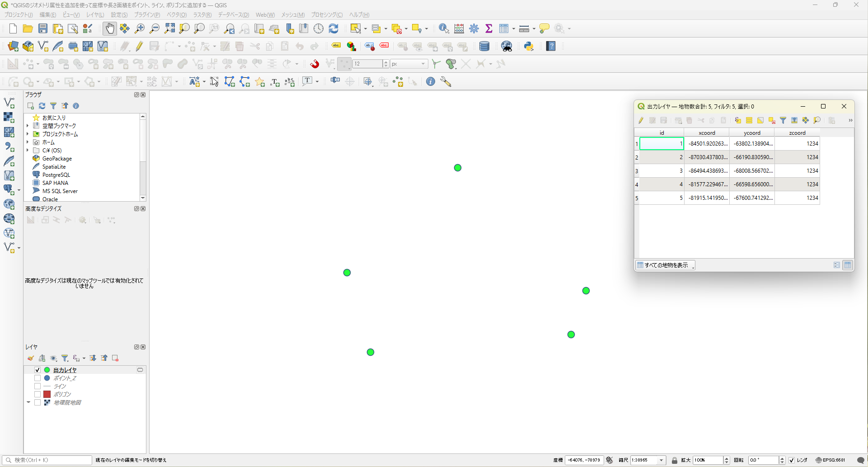Click the EPSG:6681 CRS button
The width and height of the screenshot is (868, 467).
pyautogui.click(x=830, y=460)
